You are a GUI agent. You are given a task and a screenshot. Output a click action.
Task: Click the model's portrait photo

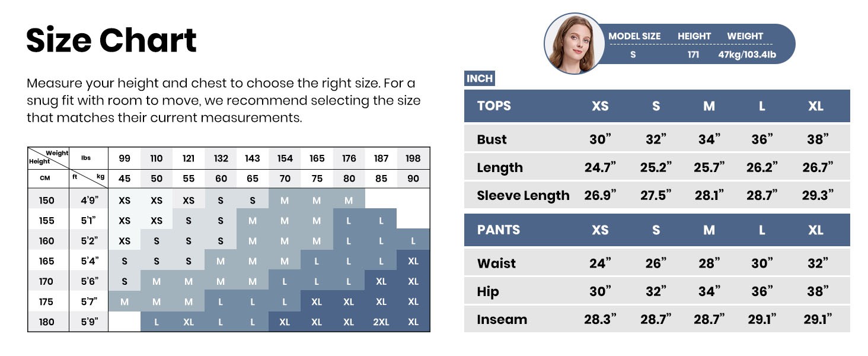click(x=573, y=44)
